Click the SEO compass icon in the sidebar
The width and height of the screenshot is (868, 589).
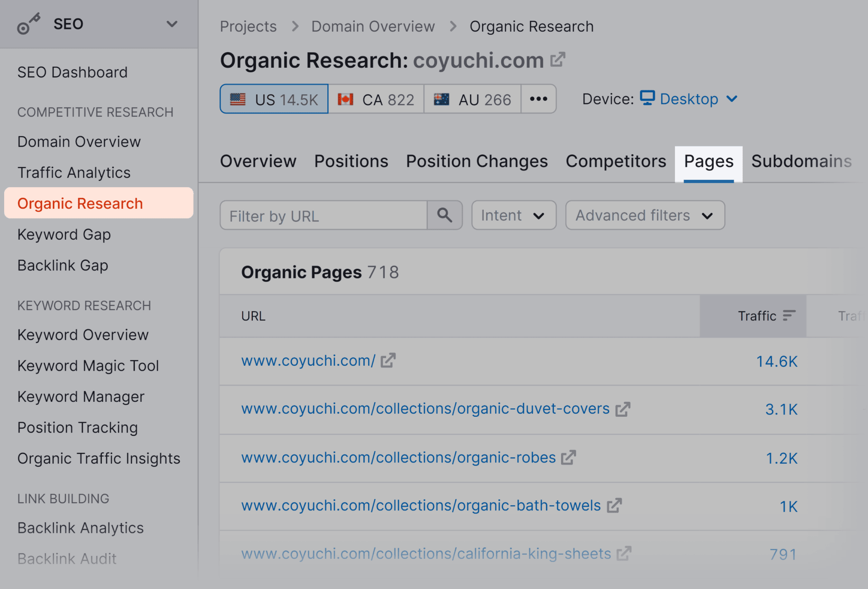pyautogui.click(x=28, y=24)
